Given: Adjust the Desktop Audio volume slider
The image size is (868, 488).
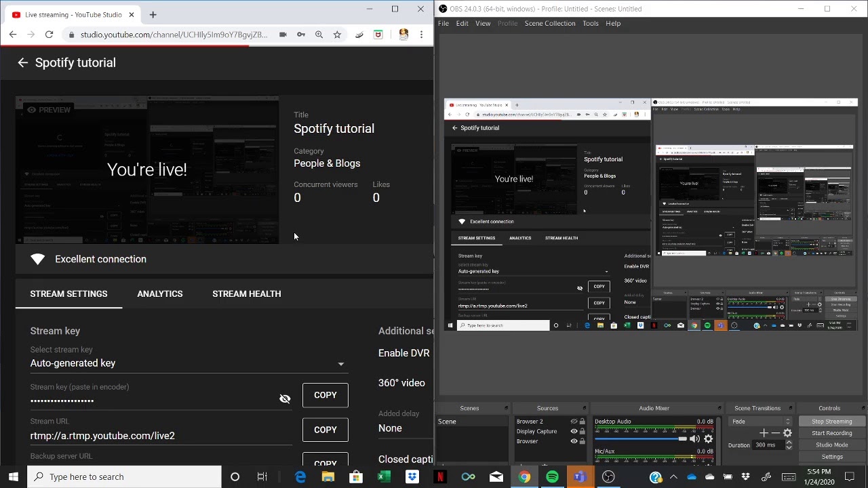Looking at the screenshot, I should (640, 439).
